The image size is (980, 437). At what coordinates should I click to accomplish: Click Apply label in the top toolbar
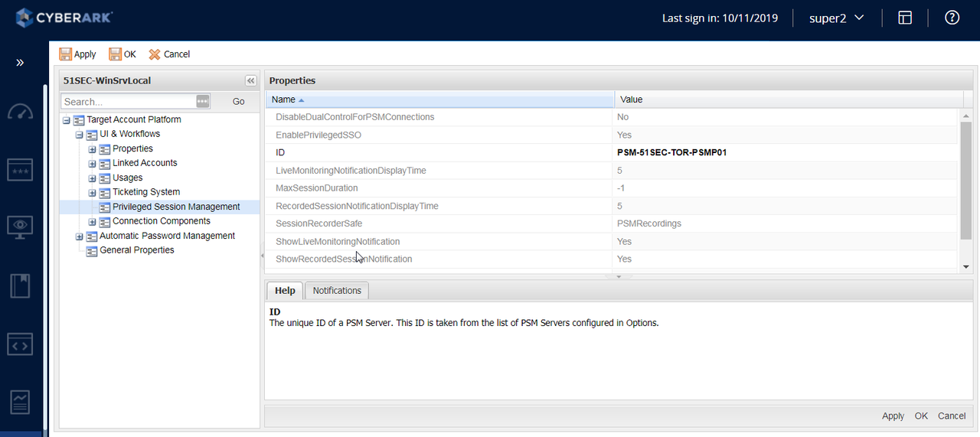[85, 54]
